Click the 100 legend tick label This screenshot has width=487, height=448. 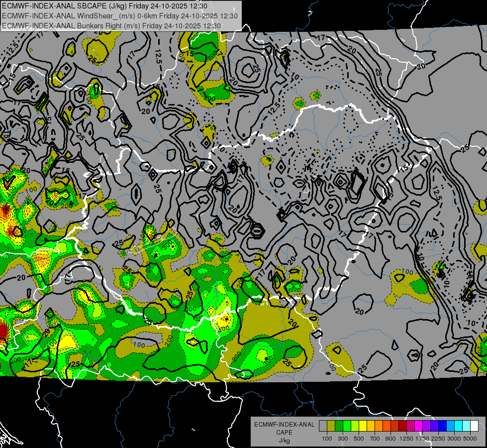pyautogui.click(x=327, y=439)
